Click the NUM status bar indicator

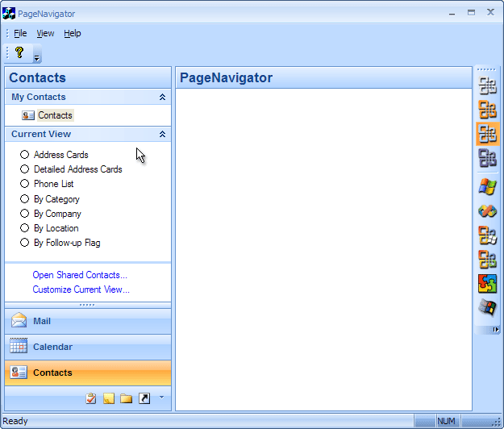click(447, 421)
